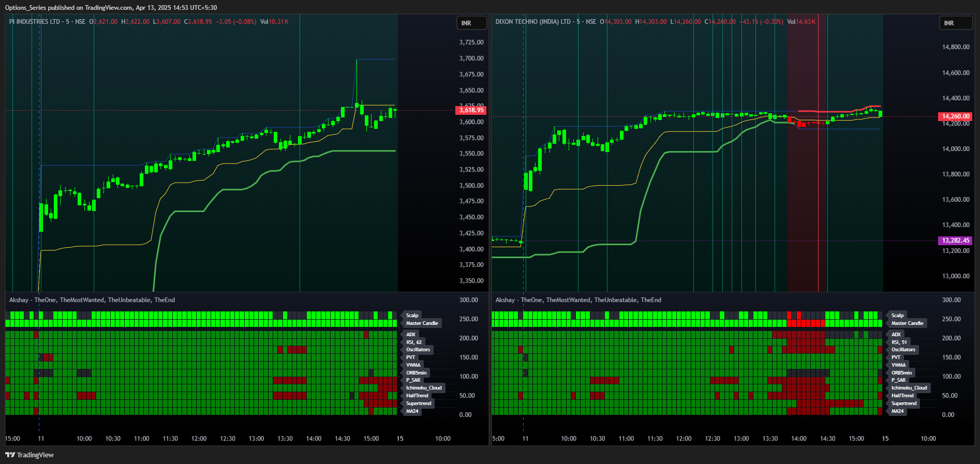Click the MA24 label in PI Industries pane
This screenshot has height=464, width=980.
[412, 411]
